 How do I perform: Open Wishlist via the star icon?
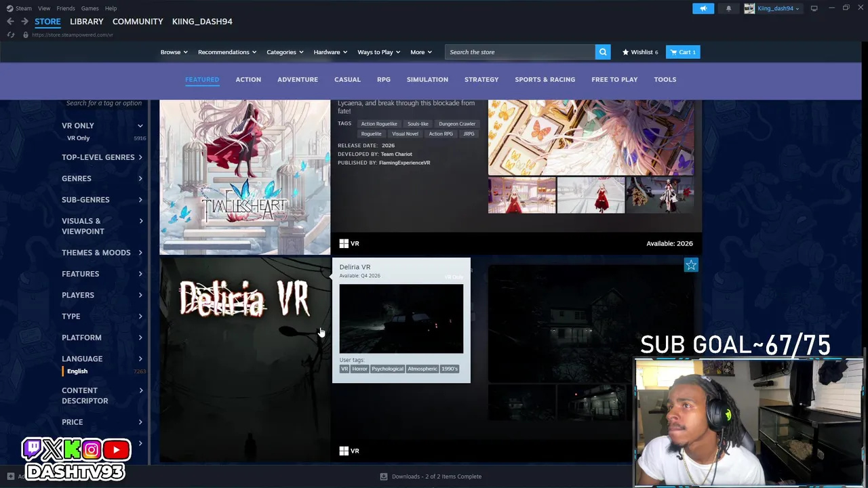(625, 52)
